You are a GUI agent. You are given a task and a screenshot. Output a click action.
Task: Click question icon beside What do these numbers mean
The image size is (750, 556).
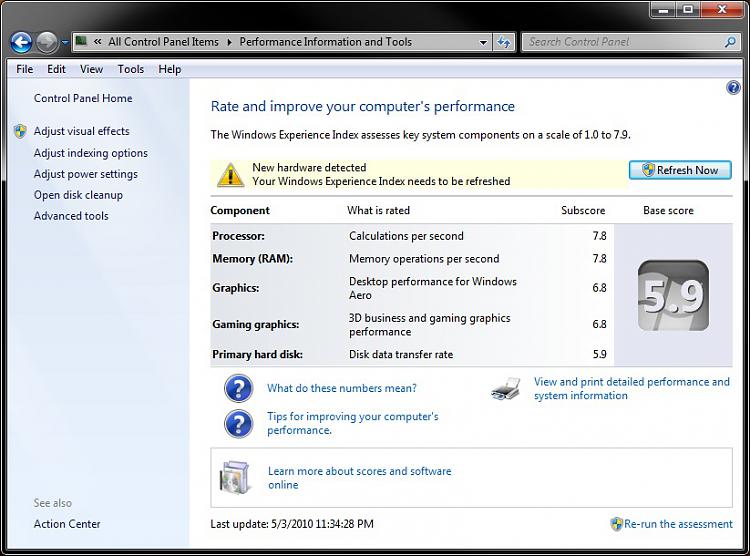(x=238, y=388)
